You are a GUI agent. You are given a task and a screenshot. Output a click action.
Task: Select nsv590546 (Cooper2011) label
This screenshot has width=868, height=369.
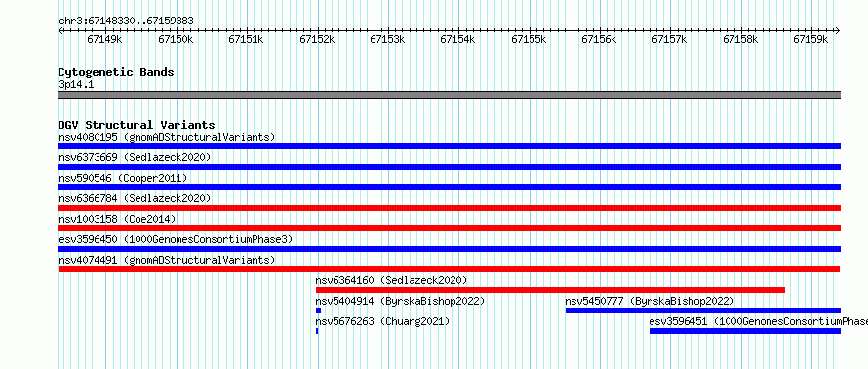point(123,178)
